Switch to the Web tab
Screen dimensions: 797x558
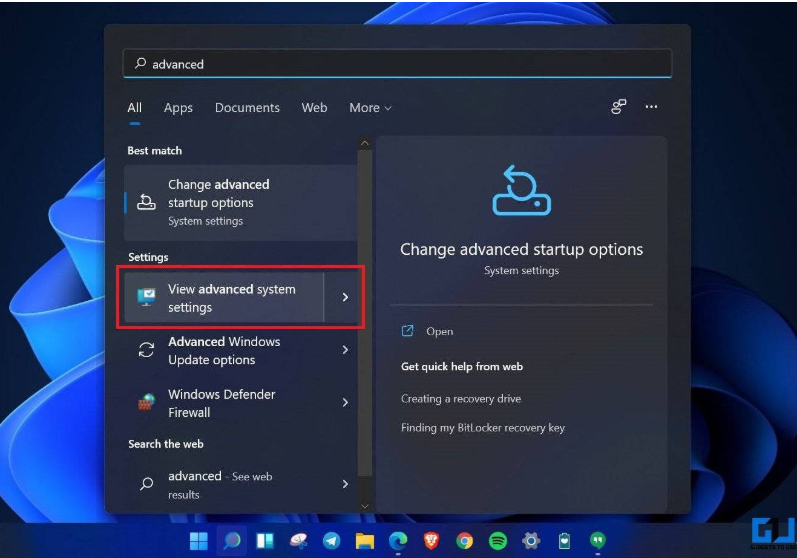314,108
